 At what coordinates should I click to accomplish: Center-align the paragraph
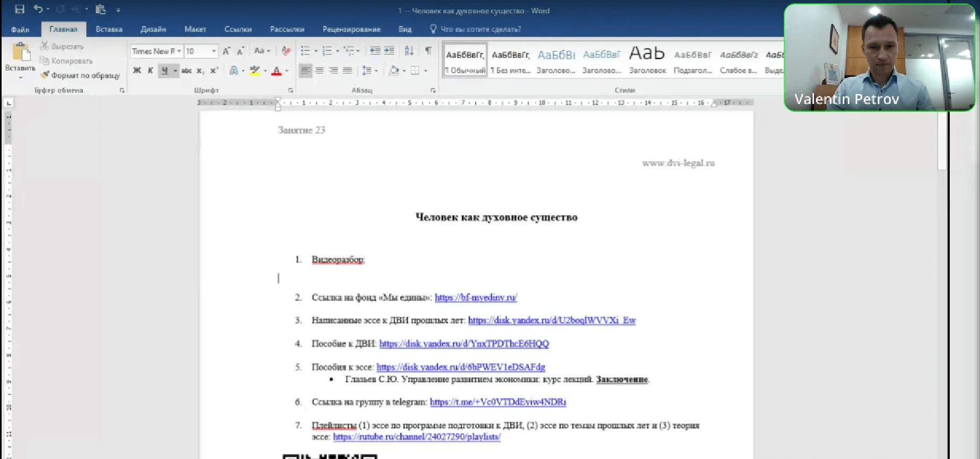pos(320,71)
